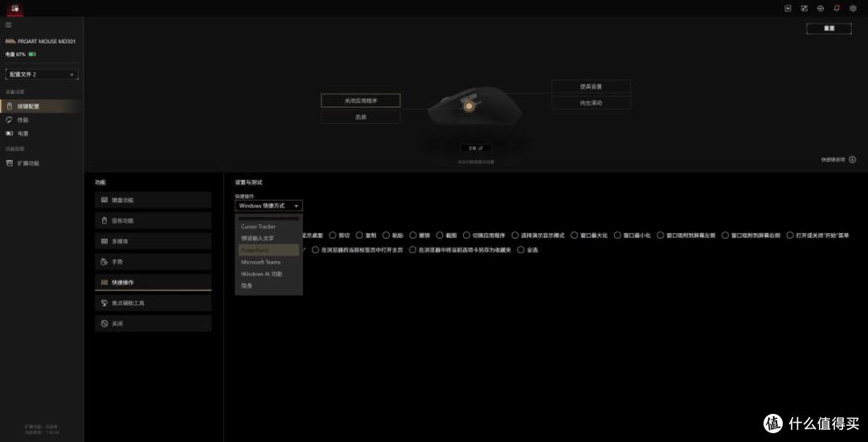The width and height of the screenshot is (868, 442).
Task: Open the 按键配置 sidebar page
Action: [42, 105]
